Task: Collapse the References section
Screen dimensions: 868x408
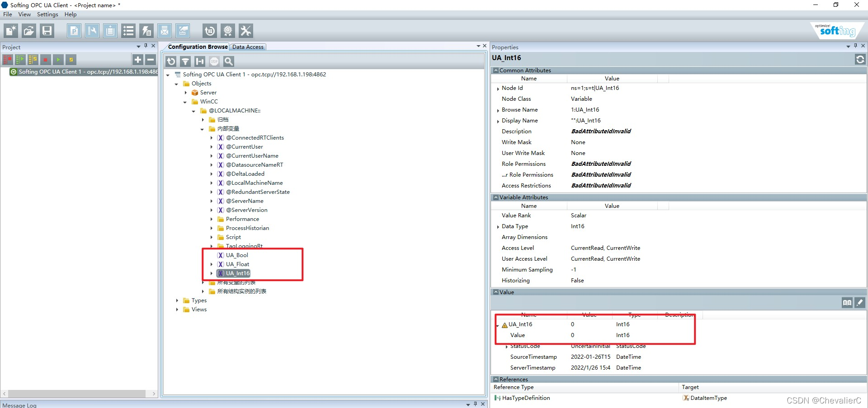Action: point(496,380)
